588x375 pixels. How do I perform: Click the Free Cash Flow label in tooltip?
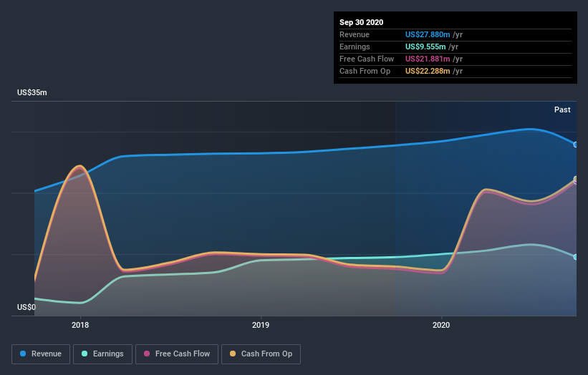[x=367, y=59]
